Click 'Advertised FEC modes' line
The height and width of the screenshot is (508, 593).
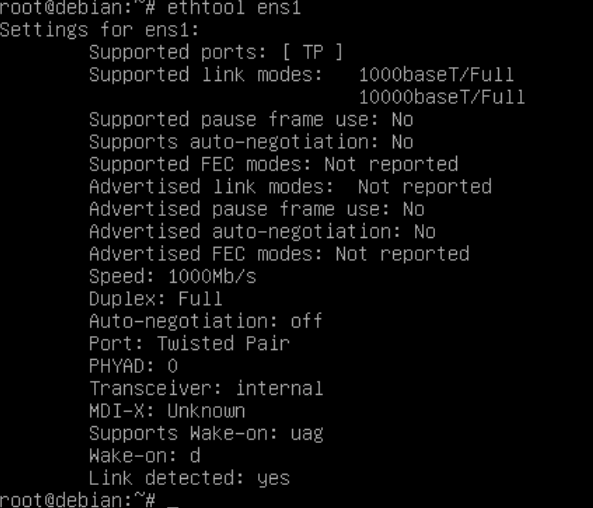click(279, 254)
